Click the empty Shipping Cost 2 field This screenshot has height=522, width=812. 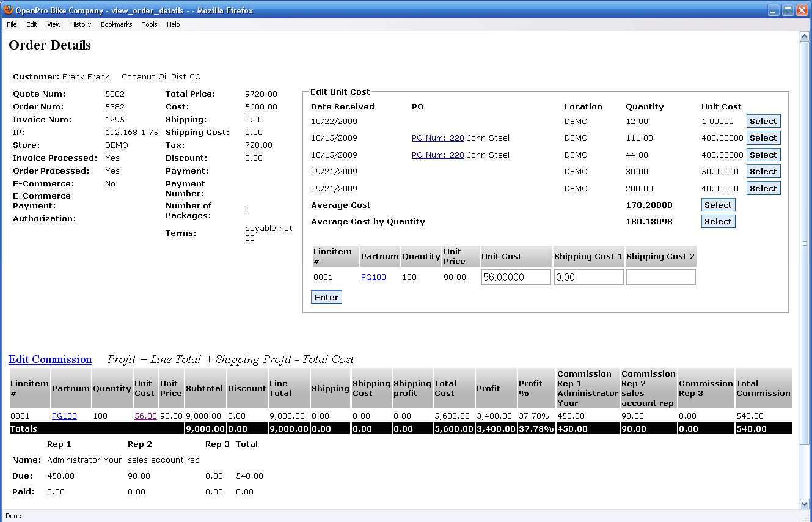pos(660,277)
